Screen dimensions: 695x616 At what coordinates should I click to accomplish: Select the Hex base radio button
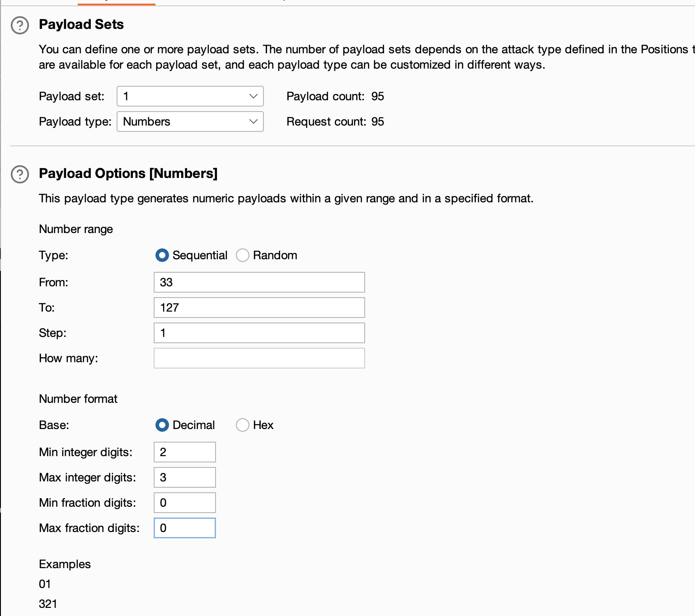click(243, 425)
